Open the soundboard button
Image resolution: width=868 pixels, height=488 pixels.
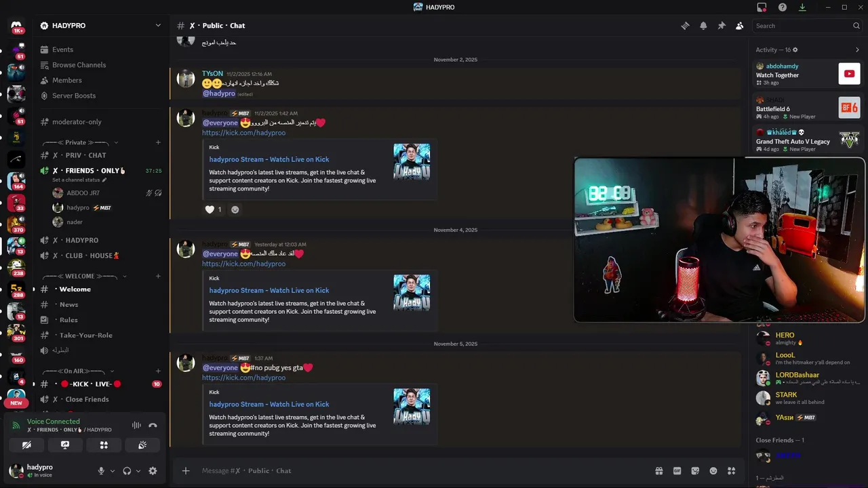[142, 445]
